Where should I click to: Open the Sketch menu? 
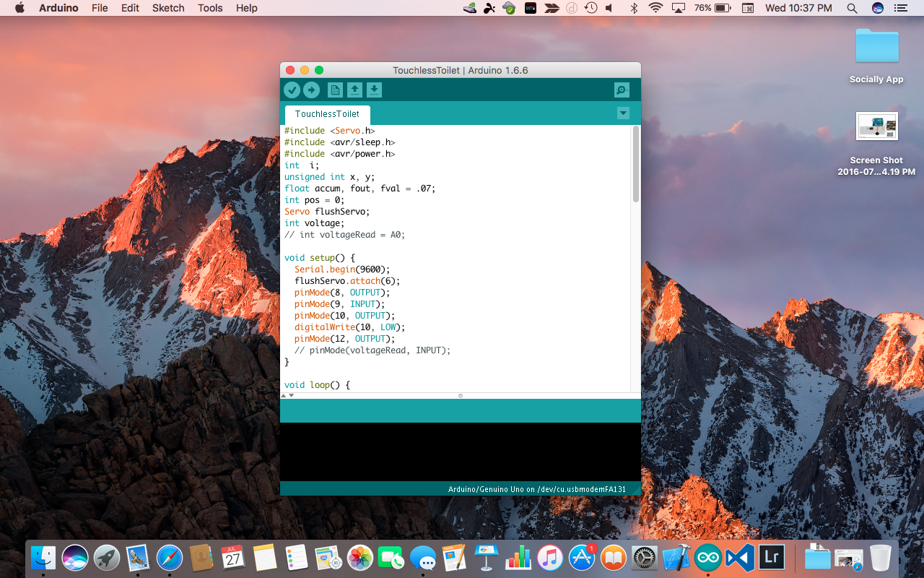168,8
